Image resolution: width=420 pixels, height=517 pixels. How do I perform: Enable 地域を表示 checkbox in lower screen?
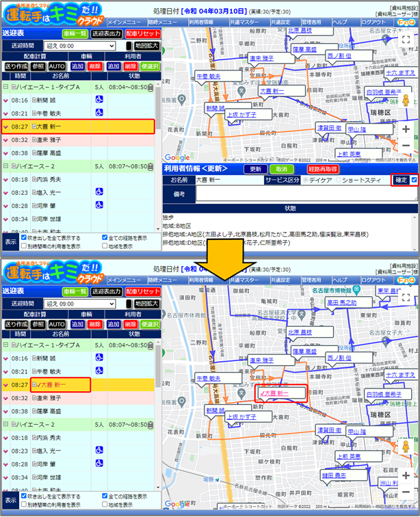point(105,505)
